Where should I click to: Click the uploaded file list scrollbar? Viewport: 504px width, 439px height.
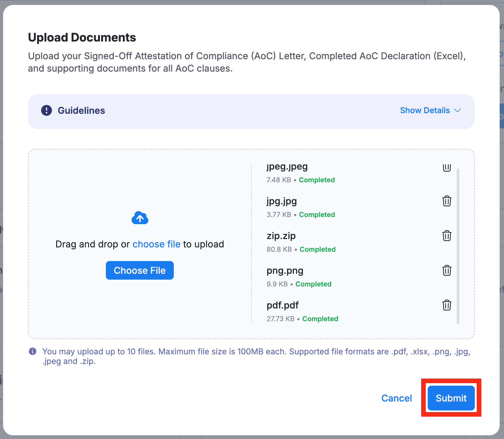pos(458,246)
